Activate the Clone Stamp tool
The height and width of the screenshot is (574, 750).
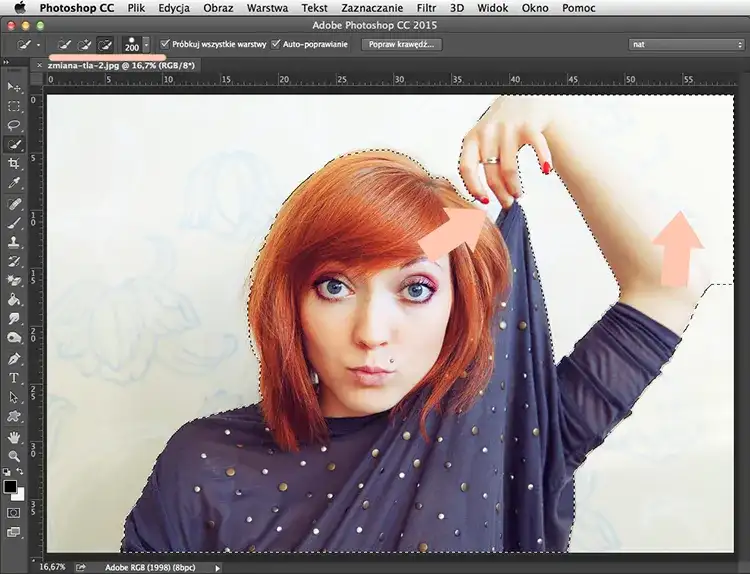click(x=14, y=241)
